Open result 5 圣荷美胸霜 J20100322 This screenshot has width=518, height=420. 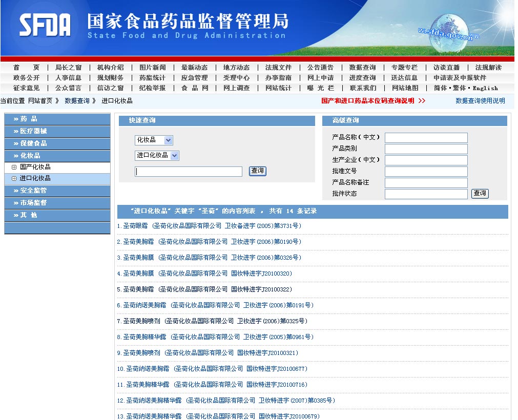coord(204,289)
